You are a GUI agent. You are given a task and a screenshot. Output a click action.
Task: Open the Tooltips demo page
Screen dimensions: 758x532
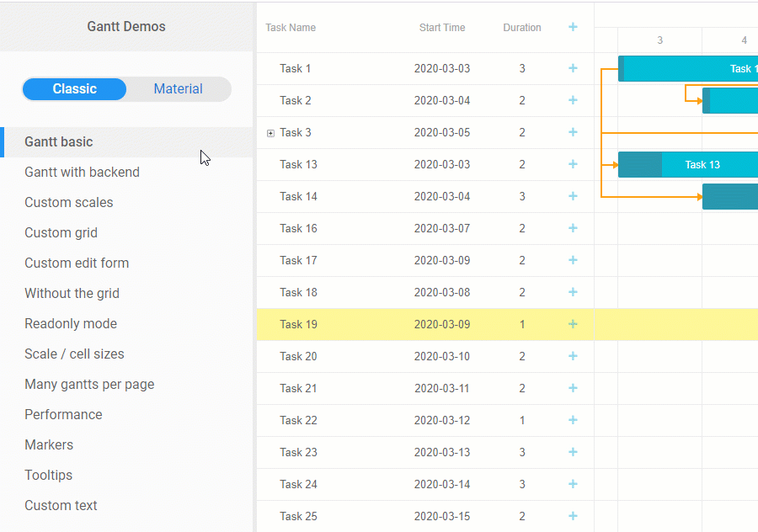pyautogui.click(x=48, y=475)
